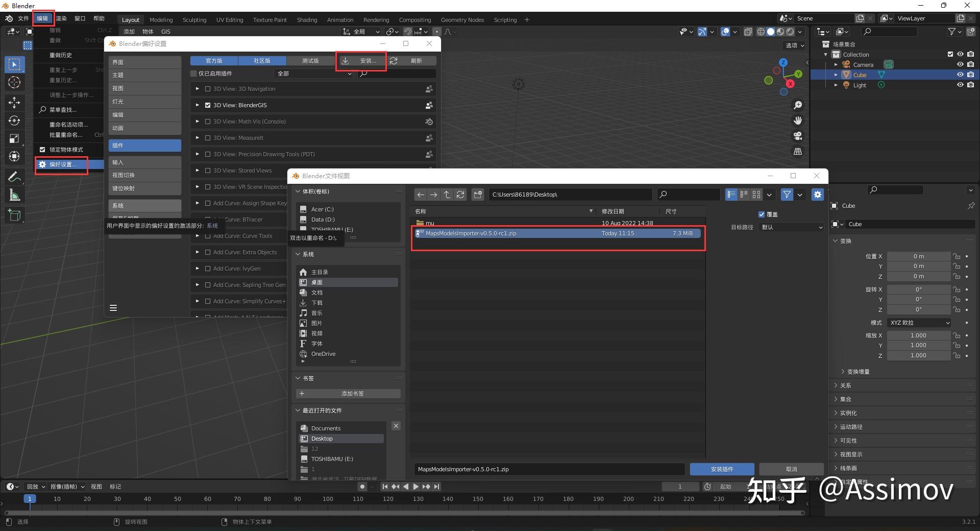Expand the 3D View: BlenderGIS add-on details
980x531 pixels.
[x=198, y=105]
